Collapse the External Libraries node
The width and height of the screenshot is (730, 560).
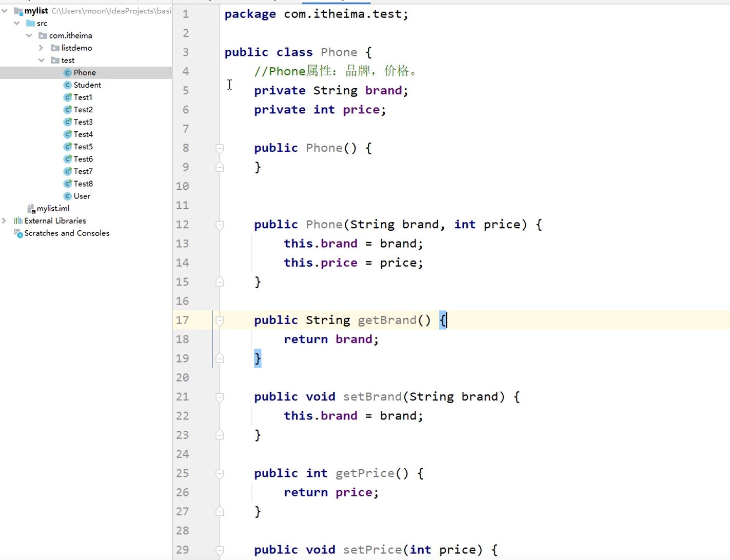[4, 221]
